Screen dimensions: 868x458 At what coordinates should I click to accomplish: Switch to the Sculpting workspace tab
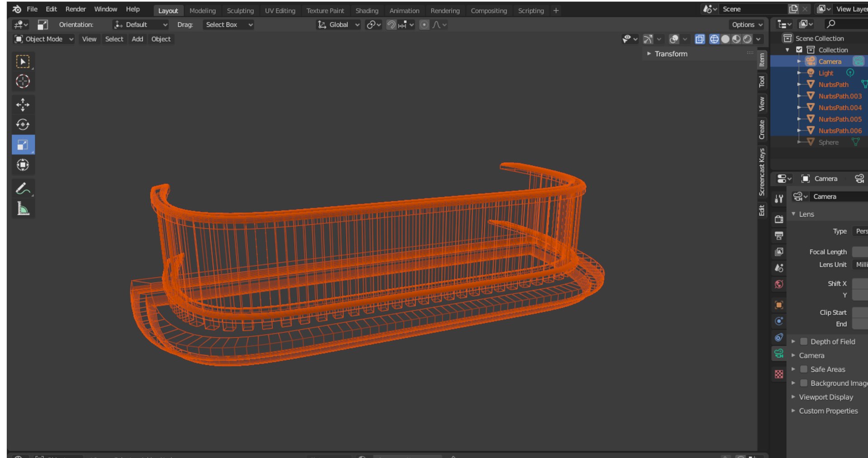click(240, 10)
